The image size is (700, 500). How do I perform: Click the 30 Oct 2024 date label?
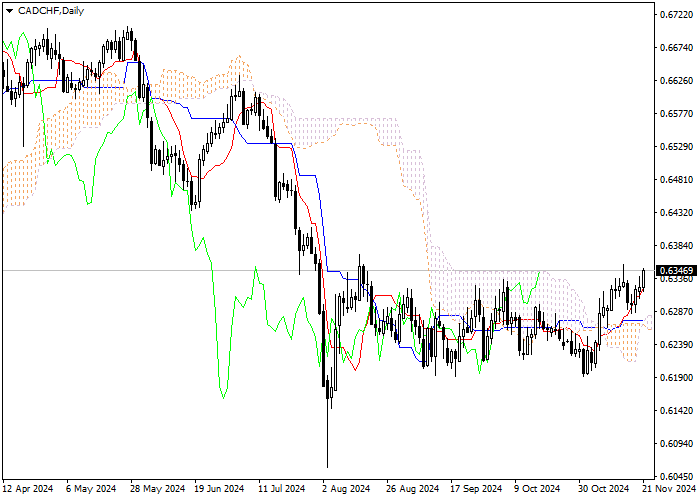[604, 489]
